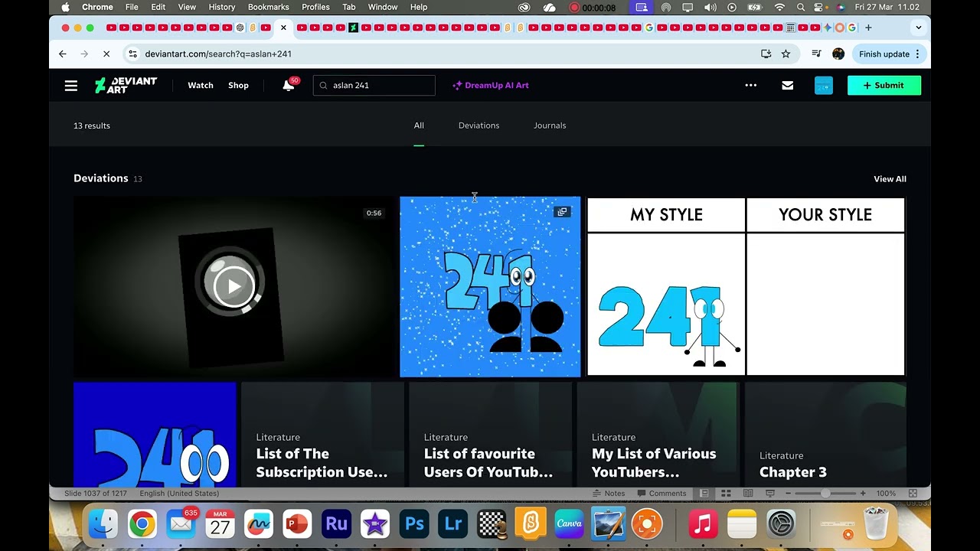
Task: Click the Comments button in PowerPoint status bar
Action: 662,494
